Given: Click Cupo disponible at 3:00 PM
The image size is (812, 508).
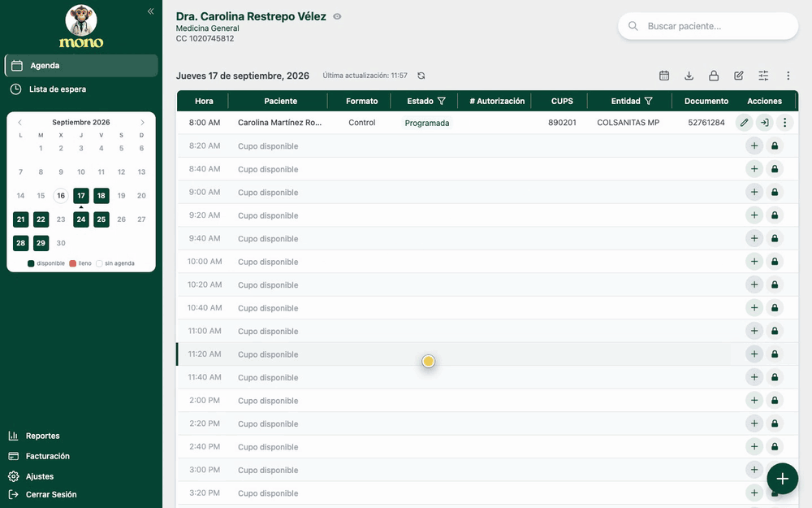Looking at the screenshot, I should pos(268,470).
